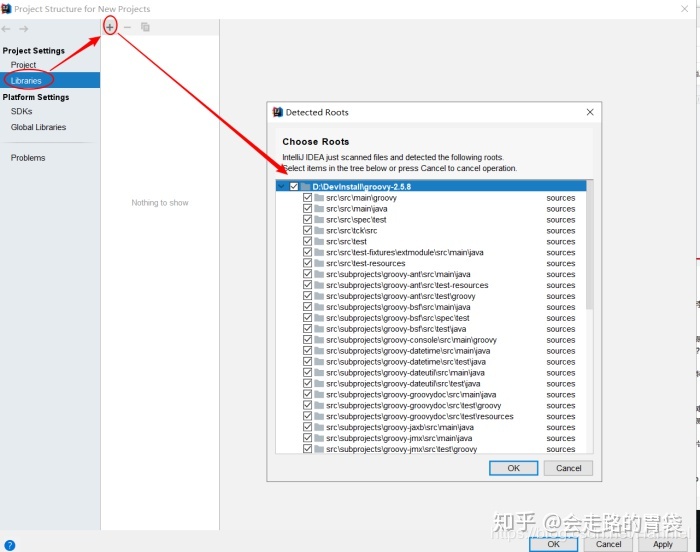Select the groovy-groovydoc\src\main\java row

431,394
